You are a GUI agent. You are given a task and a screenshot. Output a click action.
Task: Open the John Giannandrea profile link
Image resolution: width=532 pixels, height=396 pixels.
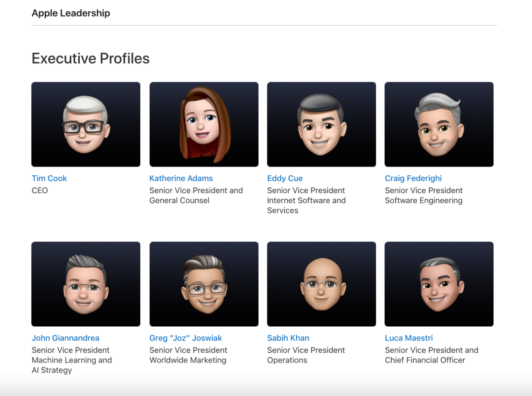[65, 338]
